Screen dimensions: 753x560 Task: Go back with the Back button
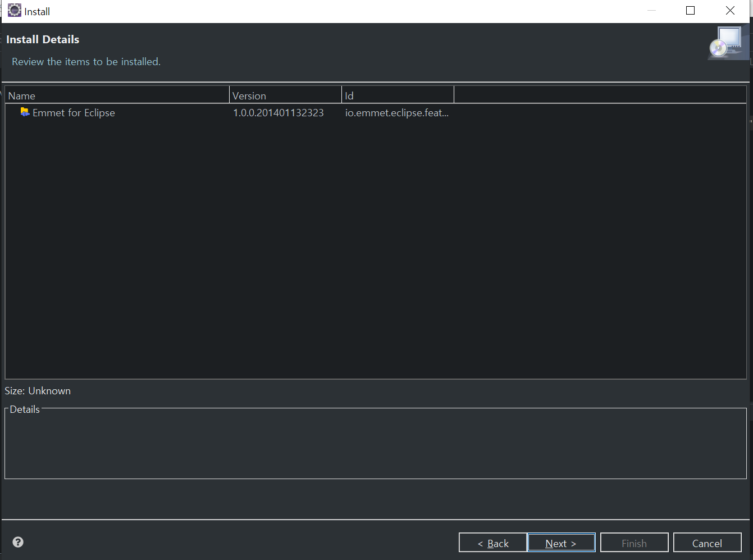(493, 543)
